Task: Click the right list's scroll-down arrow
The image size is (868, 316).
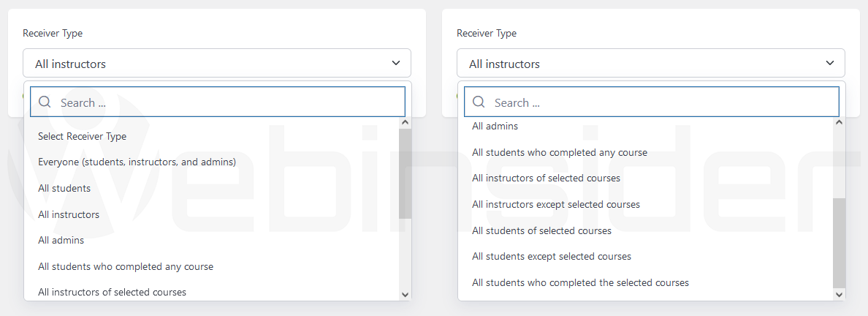Action: 840,294
